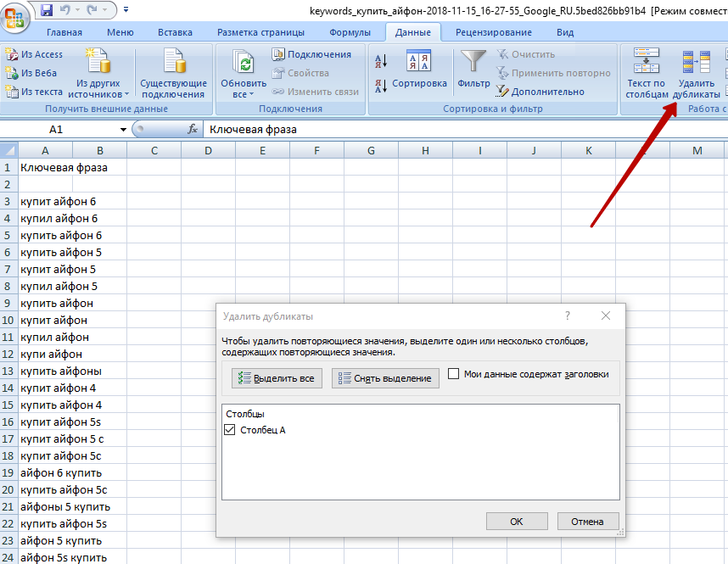Click the Sort Z to A descending icon
Viewport: 728px width, 564px height.
coord(381,86)
